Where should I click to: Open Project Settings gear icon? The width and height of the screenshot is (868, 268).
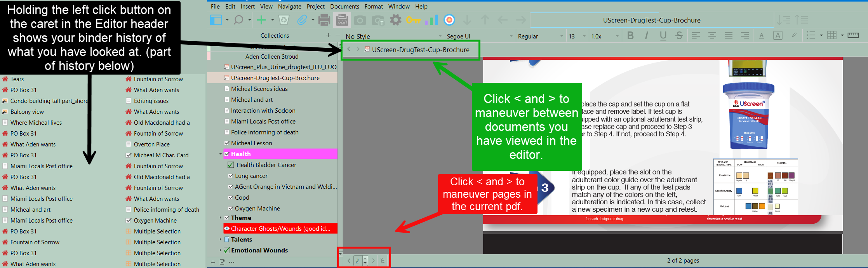[395, 20]
